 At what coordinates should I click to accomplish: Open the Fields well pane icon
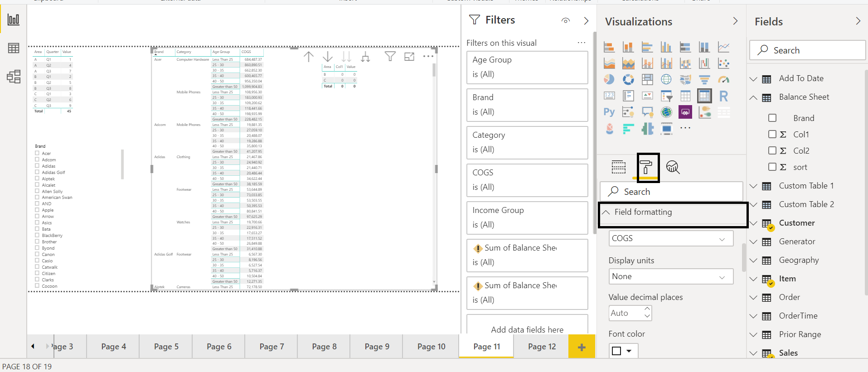click(619, 167)
